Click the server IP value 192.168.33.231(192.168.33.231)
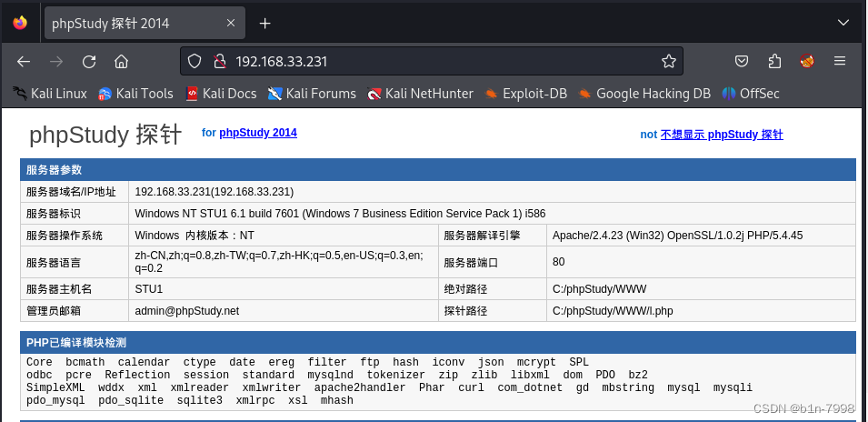 coord(215,192)
